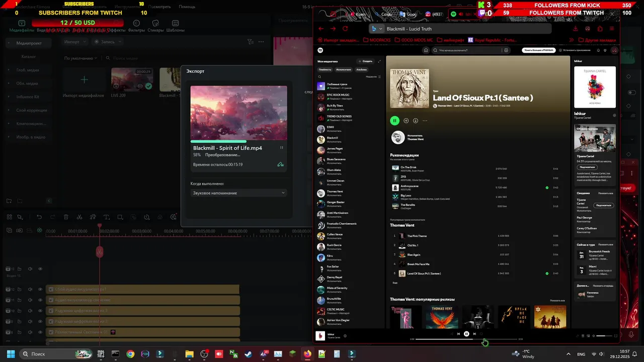Select the 'Исполнители' filter chip
This screenshot has height=362, width=644.
tap(344, 69)
